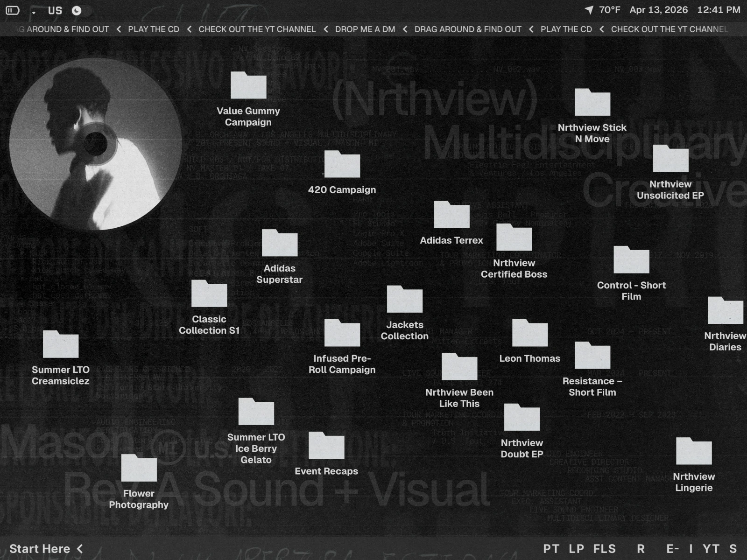Click the 70°F weather reading
This screenshot has height=560, width=747.
610,10
